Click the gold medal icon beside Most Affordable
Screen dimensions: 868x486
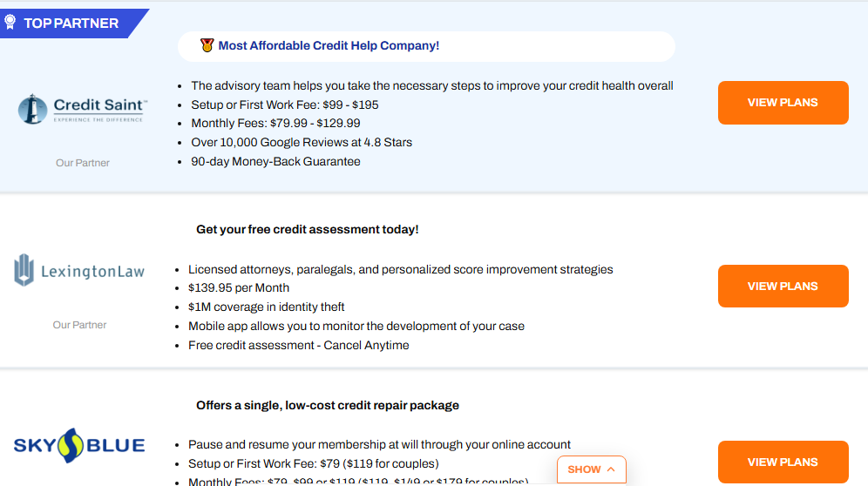tap(207, 45)
